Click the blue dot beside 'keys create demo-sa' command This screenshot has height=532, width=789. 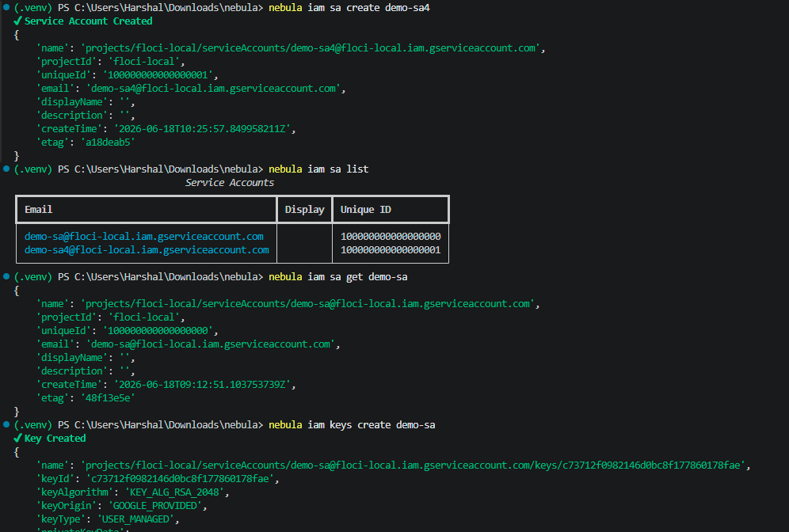click(x=6, y=424)
